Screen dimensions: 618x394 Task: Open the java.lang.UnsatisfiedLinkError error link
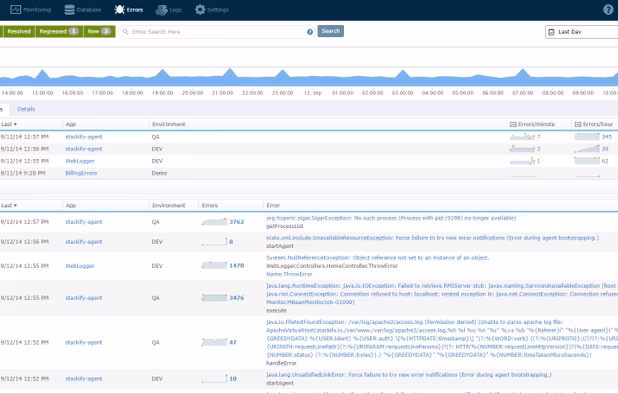coord(409,375)
